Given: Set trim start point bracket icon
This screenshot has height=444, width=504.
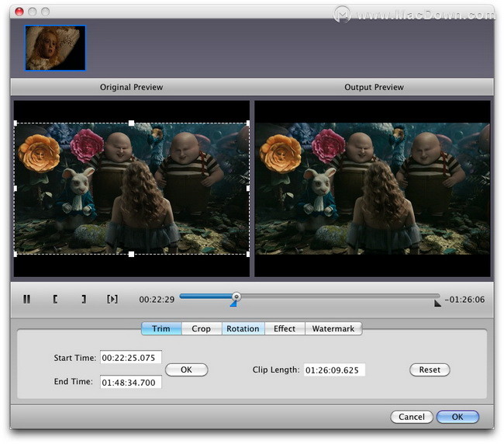Looking at the screenshot, I should click(55, 299).
